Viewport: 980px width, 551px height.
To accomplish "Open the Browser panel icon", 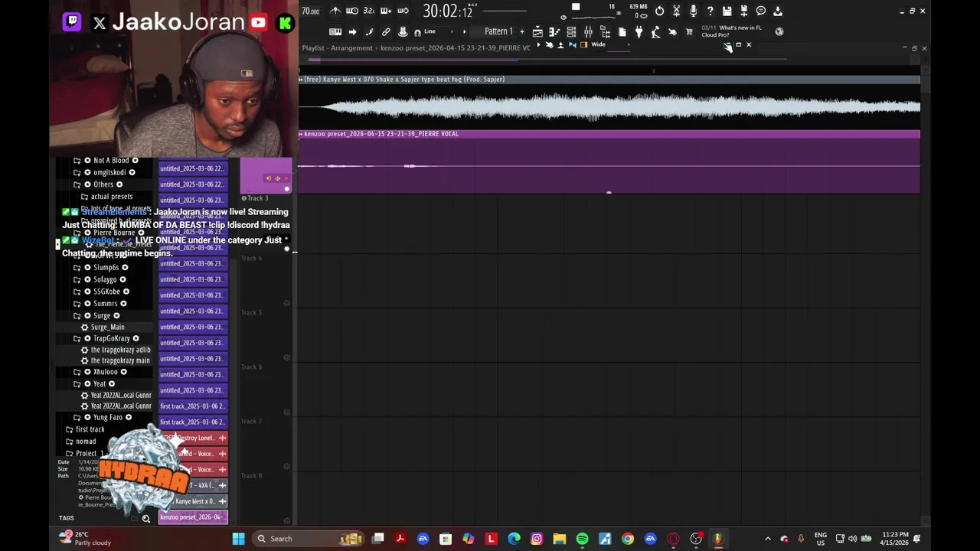I will pos(605,31).
